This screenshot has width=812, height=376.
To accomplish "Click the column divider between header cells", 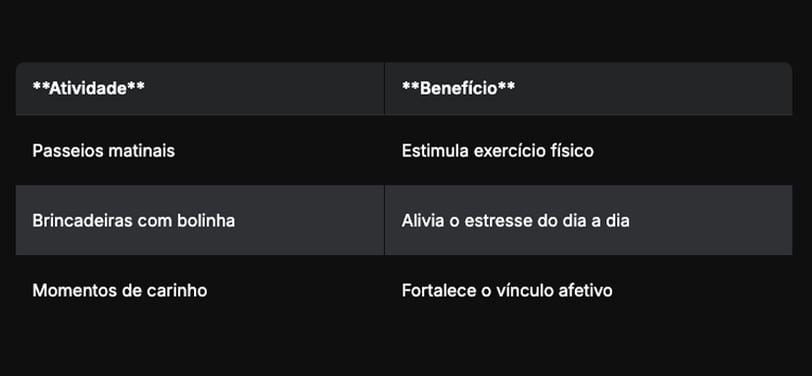I will point(384,89).
